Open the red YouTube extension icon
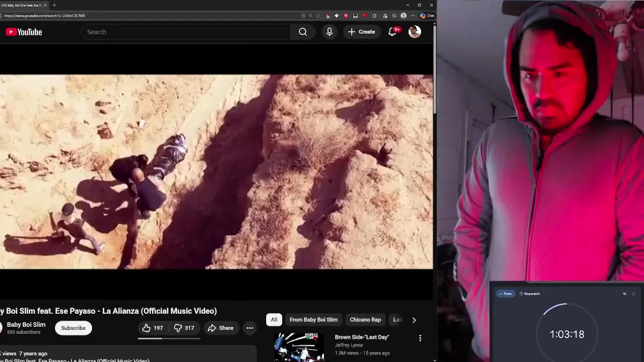 coord(365,16)
